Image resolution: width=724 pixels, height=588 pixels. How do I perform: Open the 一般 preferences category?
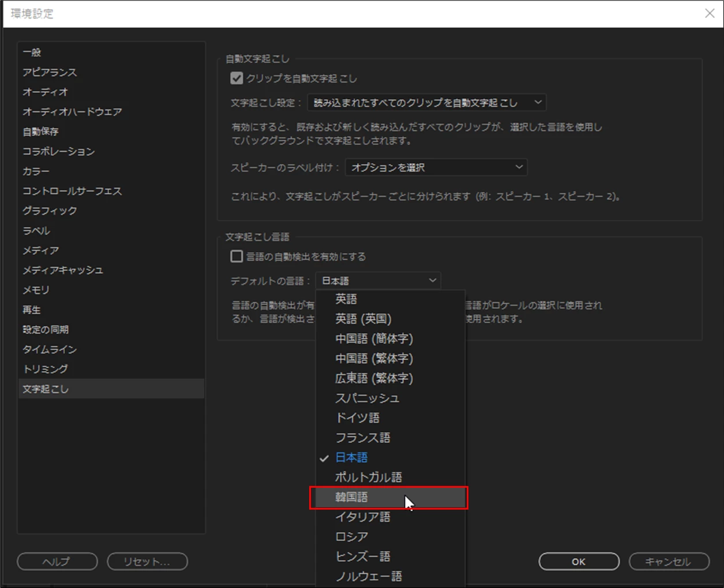click(x=111, y=52)
